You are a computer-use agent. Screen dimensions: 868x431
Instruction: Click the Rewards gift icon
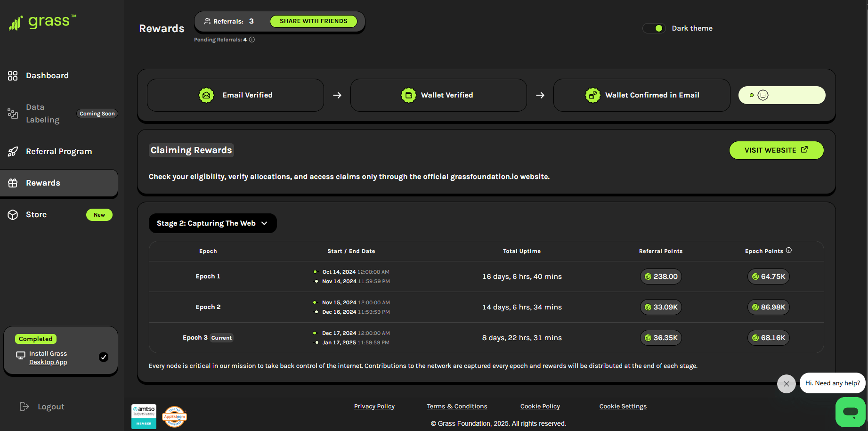pyautogui.click(x=13, y=183)
